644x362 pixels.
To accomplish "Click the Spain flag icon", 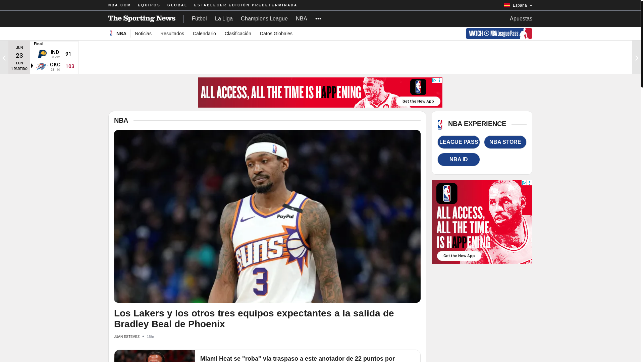I will [507, 5].
